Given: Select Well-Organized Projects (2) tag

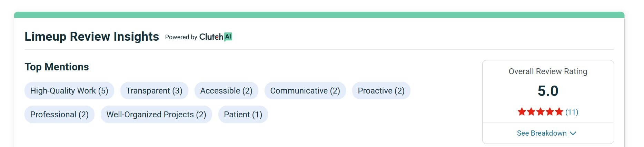Looking at the screenshot, I should (156, 115).
